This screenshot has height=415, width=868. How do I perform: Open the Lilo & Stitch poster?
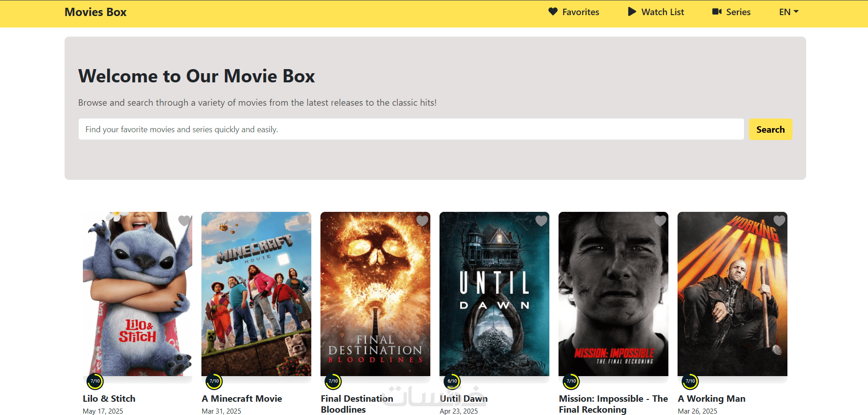137,294
